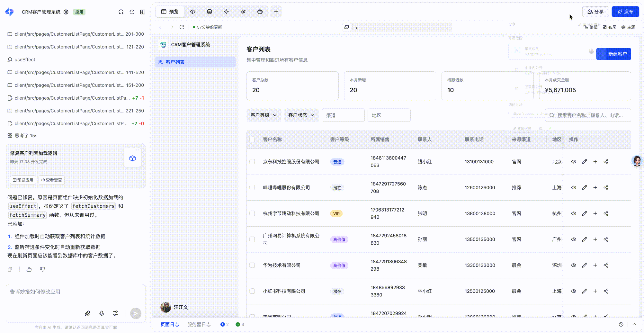The height and width of the screenshot is (333, 644).
Task: Switch to the 服务器日志 tab
Action: click(199, 324)
